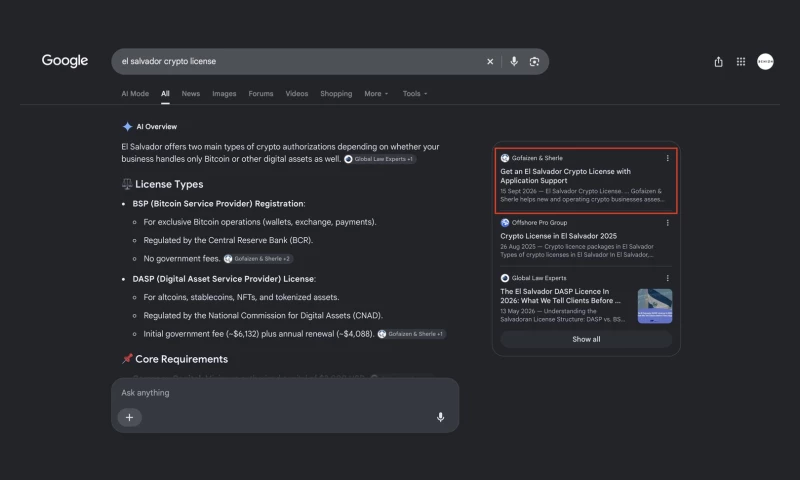Screen dimensions: 800x480
Task: Open The El Salvador DASP Licence In 2026 link
Action: point(560,296)
